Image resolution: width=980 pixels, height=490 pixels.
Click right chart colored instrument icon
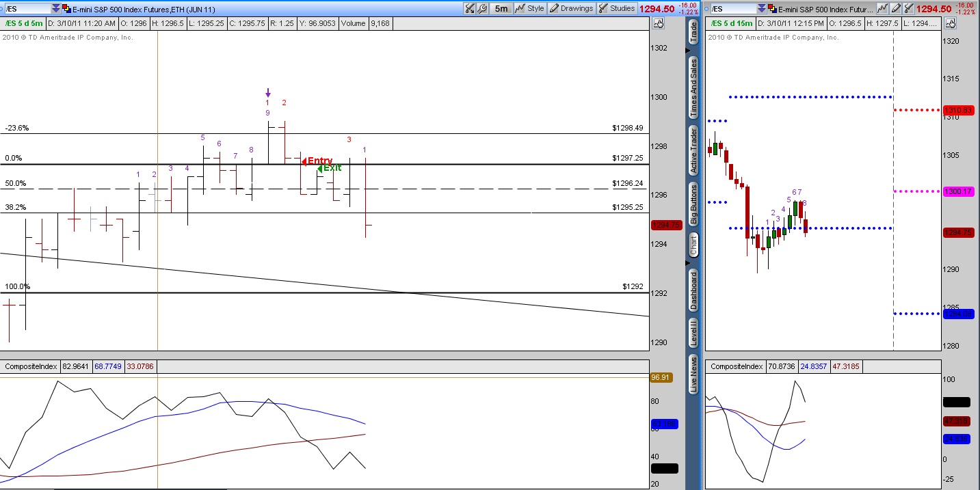point(772,8)
